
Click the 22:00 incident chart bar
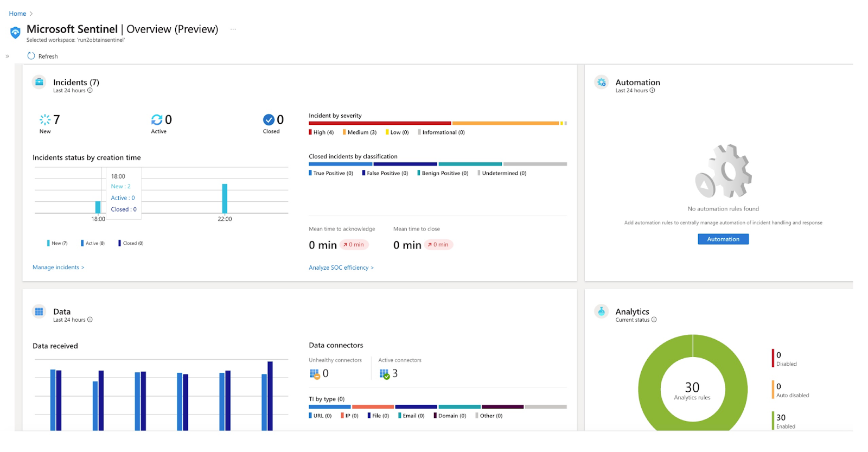[225, 199]
